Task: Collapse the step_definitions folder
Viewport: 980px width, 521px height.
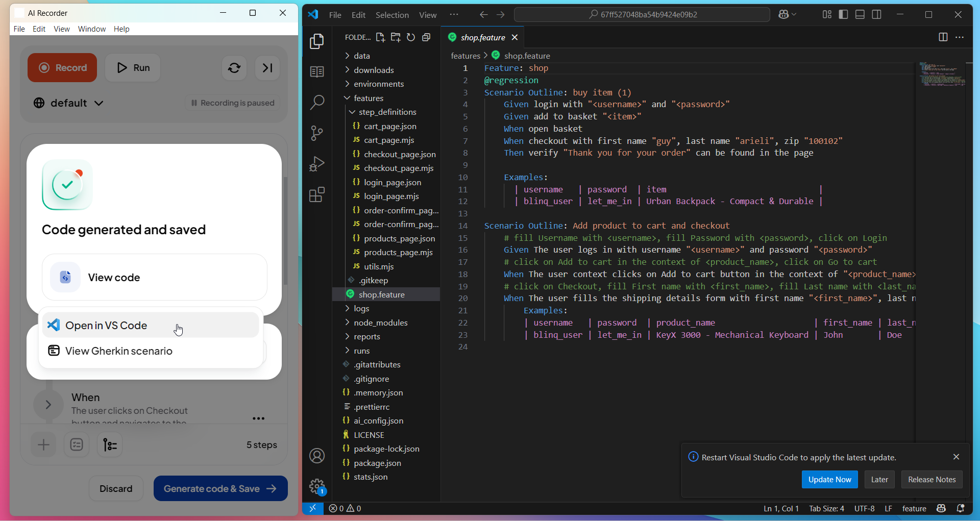Action: click(352, 112)
